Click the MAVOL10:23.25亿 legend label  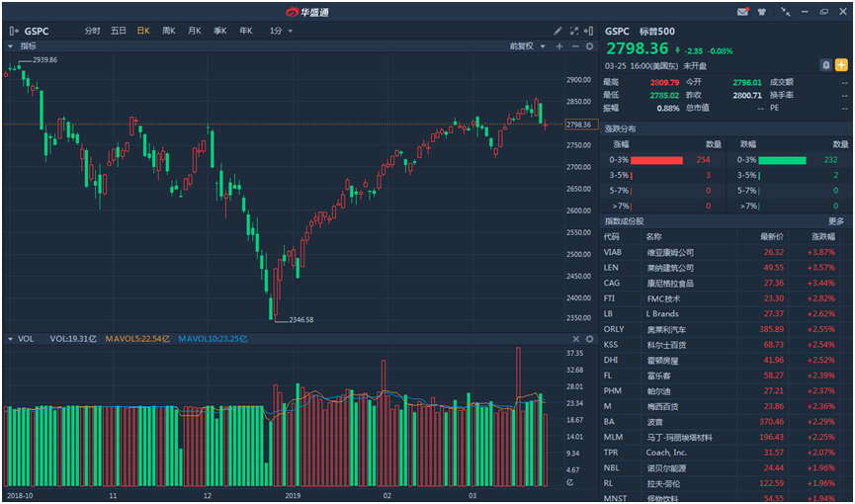214,339
